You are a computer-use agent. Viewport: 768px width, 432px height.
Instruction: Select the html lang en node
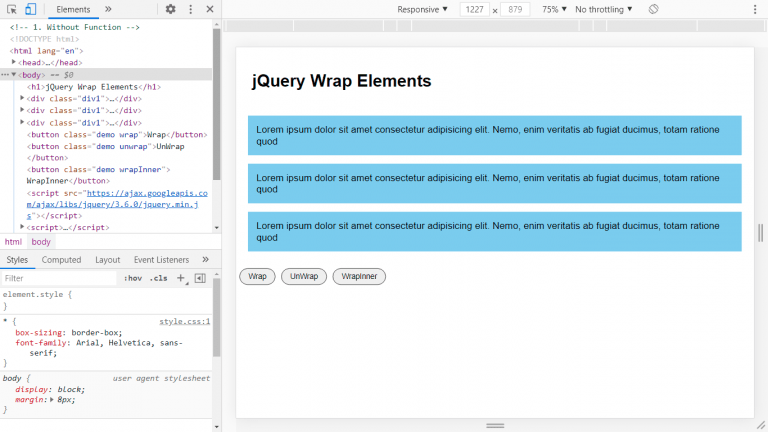point(47,50)
